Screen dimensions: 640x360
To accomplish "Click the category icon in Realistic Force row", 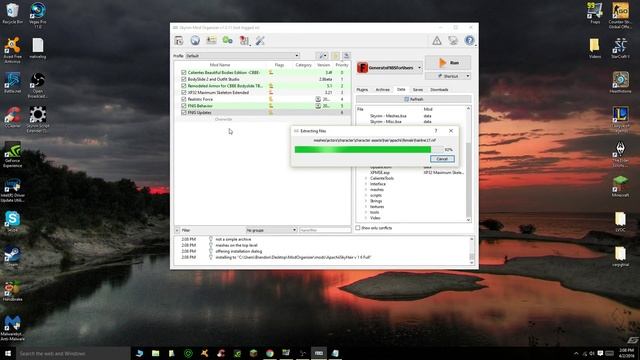I will 318,99.
